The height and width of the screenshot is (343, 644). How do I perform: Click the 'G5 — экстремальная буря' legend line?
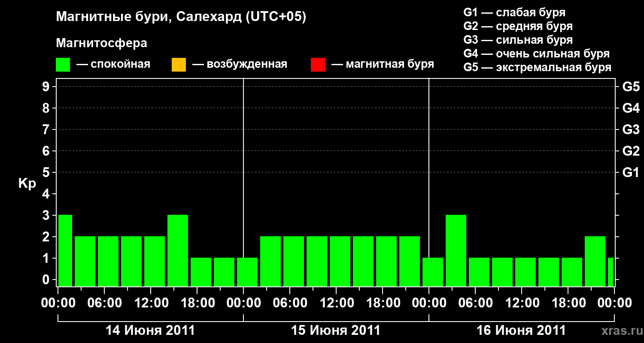537,67
